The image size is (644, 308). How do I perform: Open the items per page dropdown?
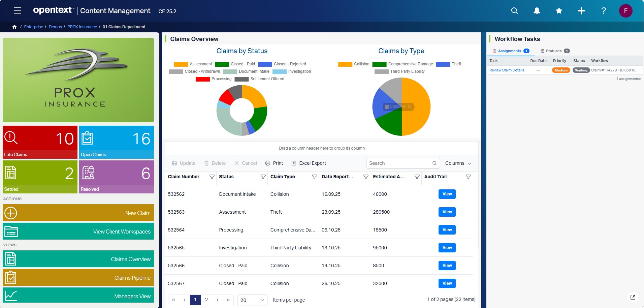pos(252,300)
